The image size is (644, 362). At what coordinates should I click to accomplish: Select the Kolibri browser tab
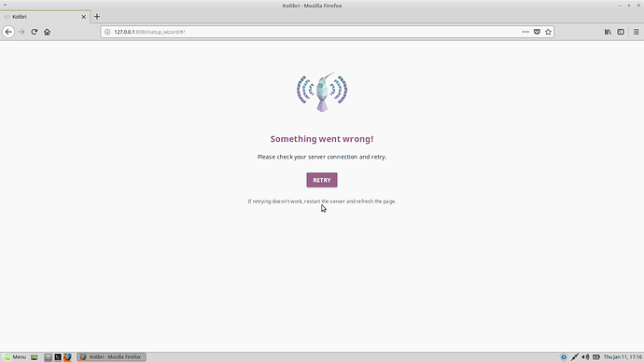click(x=45, y=17)
